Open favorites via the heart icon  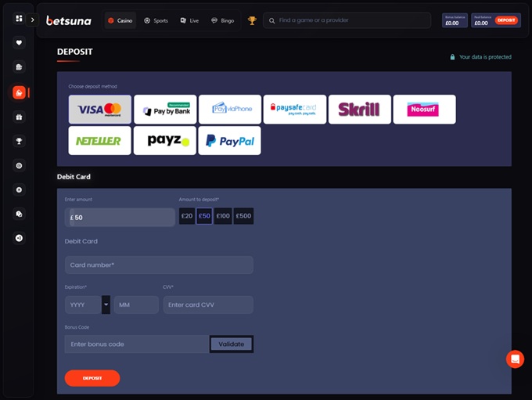click(x=19, y=43)
